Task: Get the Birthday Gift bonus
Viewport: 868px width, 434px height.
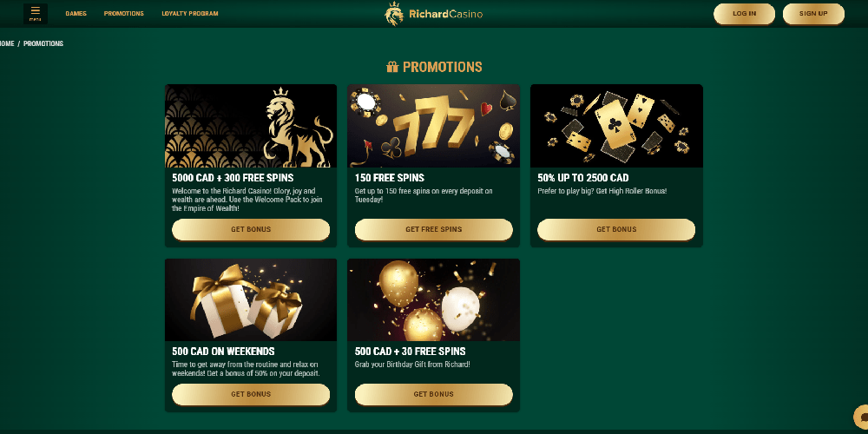Action: click(433, 394)
